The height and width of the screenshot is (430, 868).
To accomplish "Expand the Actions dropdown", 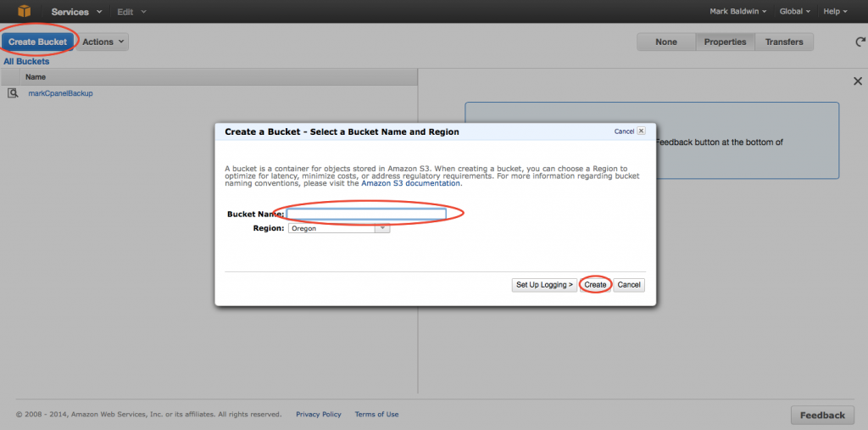I will click(103, 42).
